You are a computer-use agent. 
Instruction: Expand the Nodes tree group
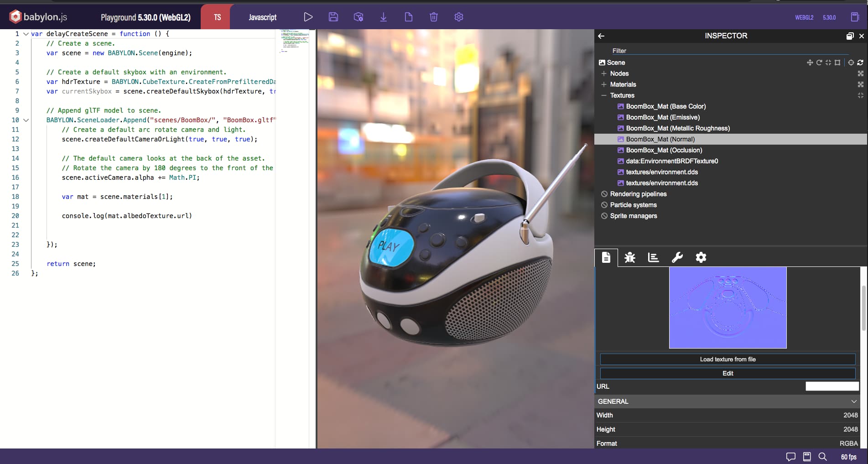(604, 73)
